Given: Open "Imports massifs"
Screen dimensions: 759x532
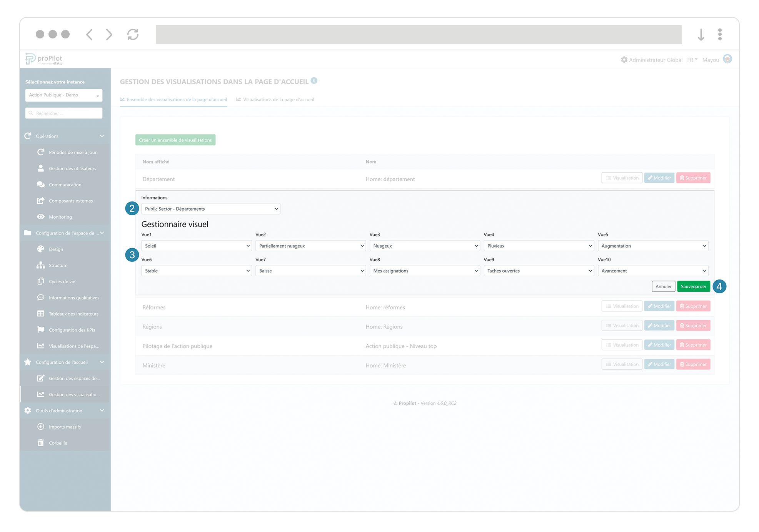Looking at the screenshot, I should pyautogui.click(x=65, y=426).
